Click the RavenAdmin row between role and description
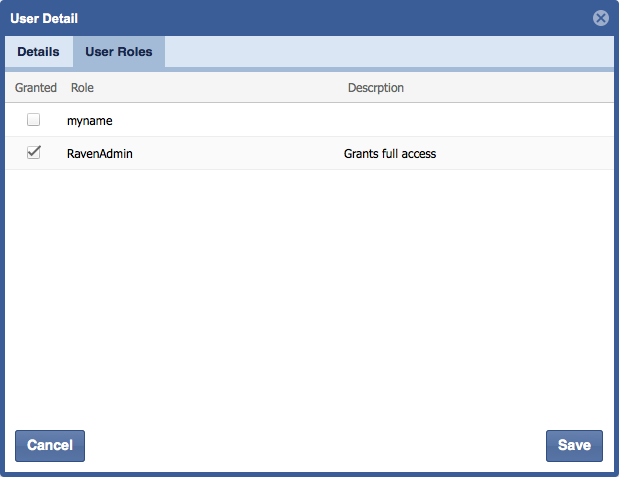This screenshot has height=477, width=619. [240, 154]
